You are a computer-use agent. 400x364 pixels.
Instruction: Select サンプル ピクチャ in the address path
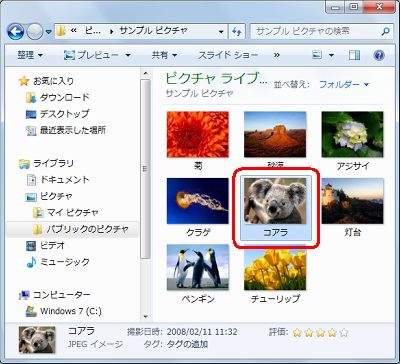153,31
